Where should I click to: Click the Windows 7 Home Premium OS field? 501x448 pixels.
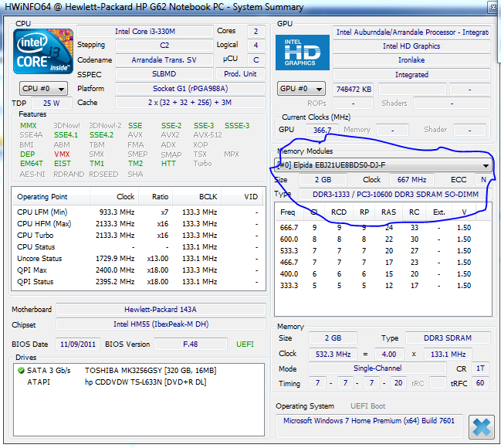tap(369, 426)
